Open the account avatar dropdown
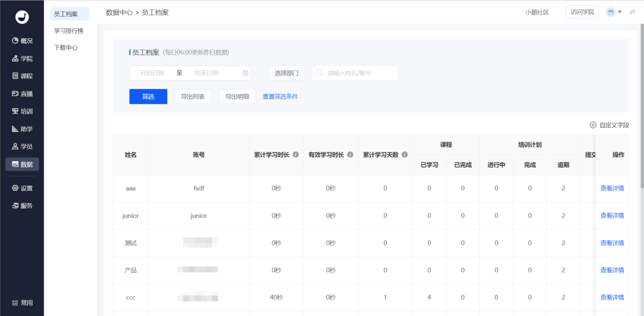 (614, 12)
